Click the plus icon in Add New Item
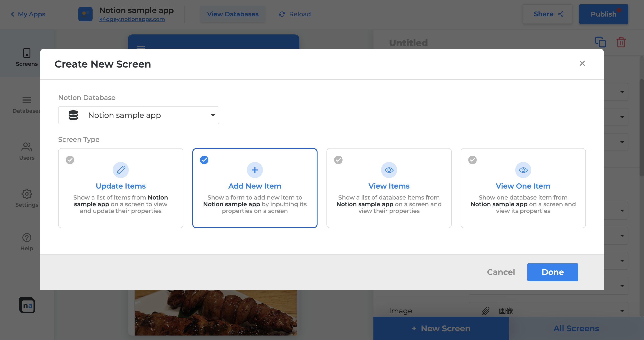Image resolution: width=644 pixels, height=340 pixels. pyautogui.click(x=255, y=170)
